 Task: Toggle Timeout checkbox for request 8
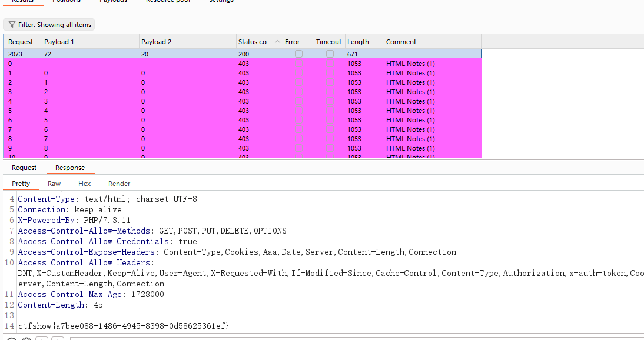tap(330, 139)
